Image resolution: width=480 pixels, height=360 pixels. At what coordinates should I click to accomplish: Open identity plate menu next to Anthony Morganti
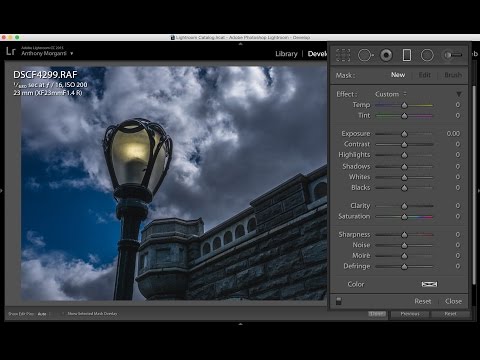click(x=71, y=53)
